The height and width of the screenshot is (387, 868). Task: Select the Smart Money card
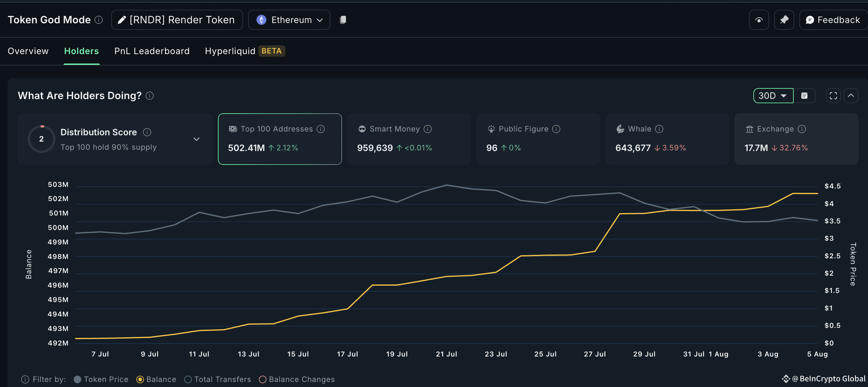(409, 139)
